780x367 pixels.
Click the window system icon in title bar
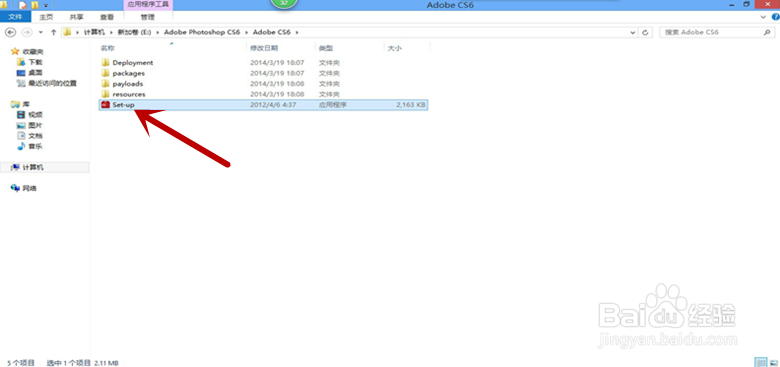tap(3, 5)
